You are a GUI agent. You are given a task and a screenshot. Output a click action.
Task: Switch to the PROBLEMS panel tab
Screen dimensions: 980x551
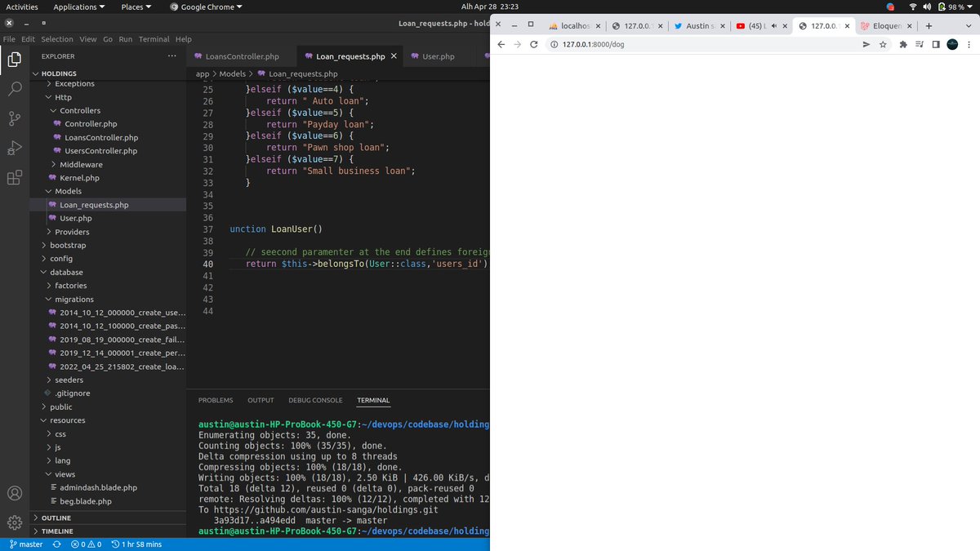click(216, 400)
